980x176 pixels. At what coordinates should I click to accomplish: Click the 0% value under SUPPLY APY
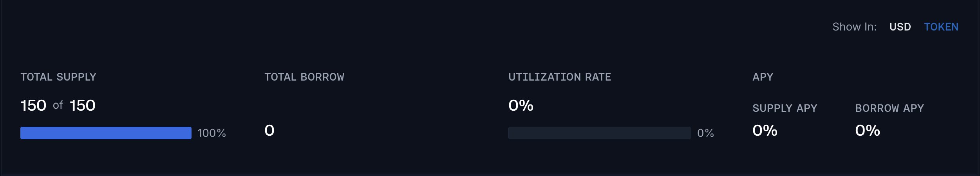click(x=765, y=131)
